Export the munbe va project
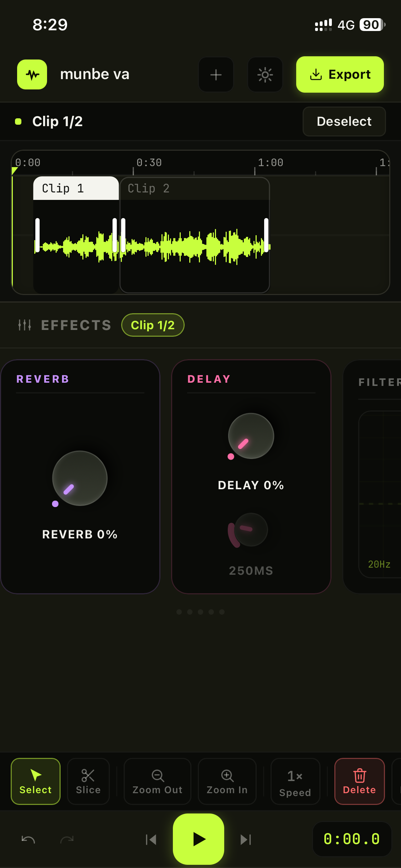Viewport: 401px width, 868px height. [x=340, y=74]
